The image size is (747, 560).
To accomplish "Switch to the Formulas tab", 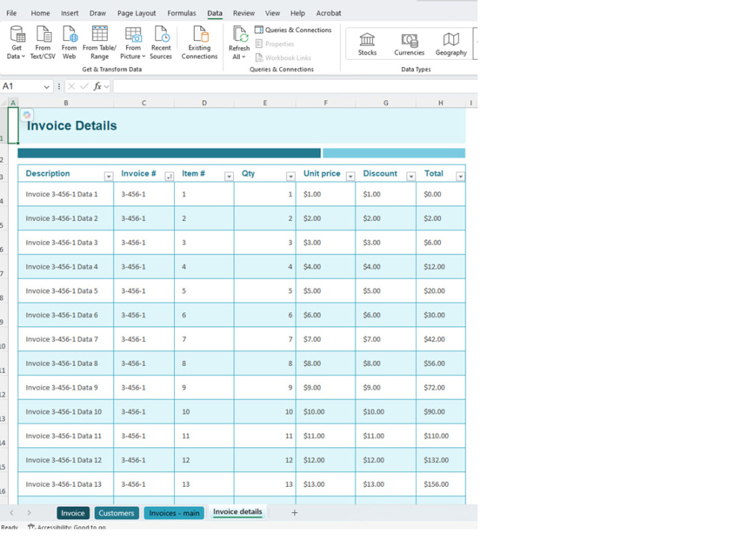I will 182,13.
